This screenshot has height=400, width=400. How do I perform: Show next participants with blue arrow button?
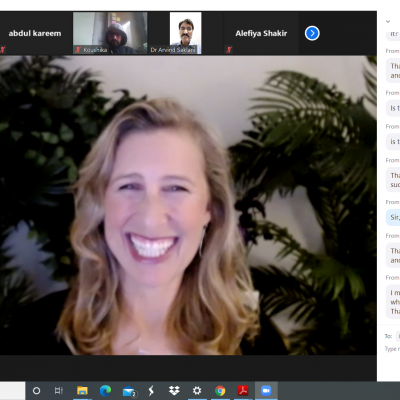(312, 33)
